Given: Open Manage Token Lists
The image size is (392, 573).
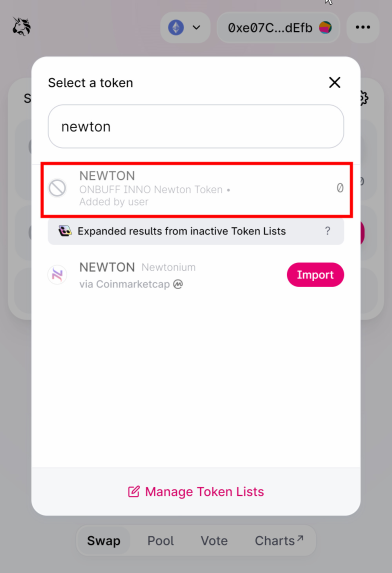Looking at the screenshot, I should [x=196, y=492].
